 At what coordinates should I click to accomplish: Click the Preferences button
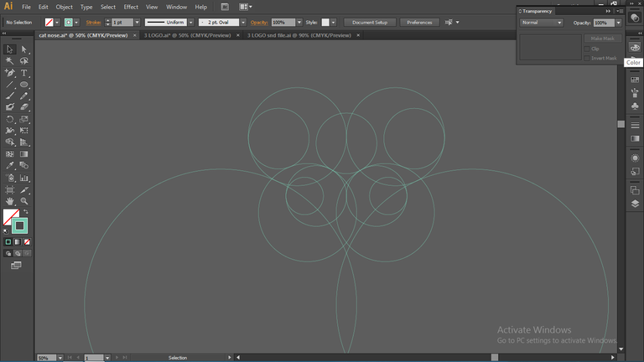[419, 23]
